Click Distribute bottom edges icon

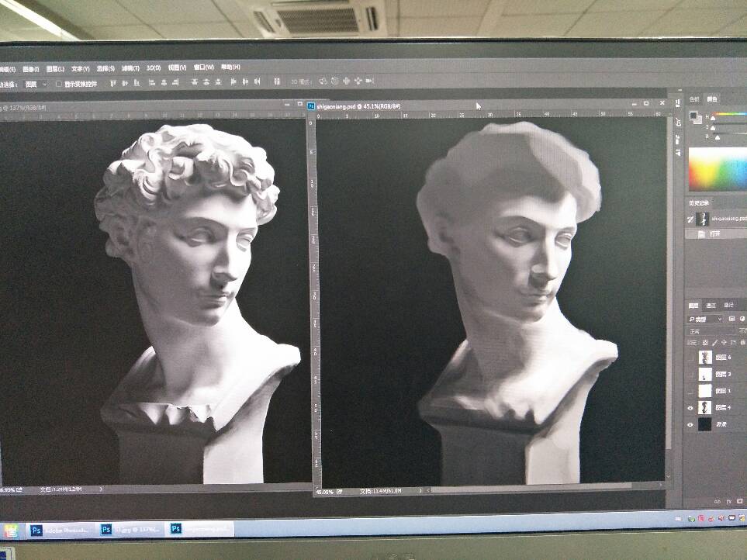point(218,82)
